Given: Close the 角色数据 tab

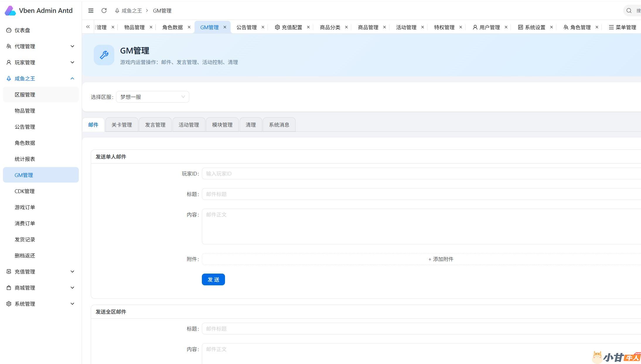Looking at the screenshot, I should click(189, 27).
